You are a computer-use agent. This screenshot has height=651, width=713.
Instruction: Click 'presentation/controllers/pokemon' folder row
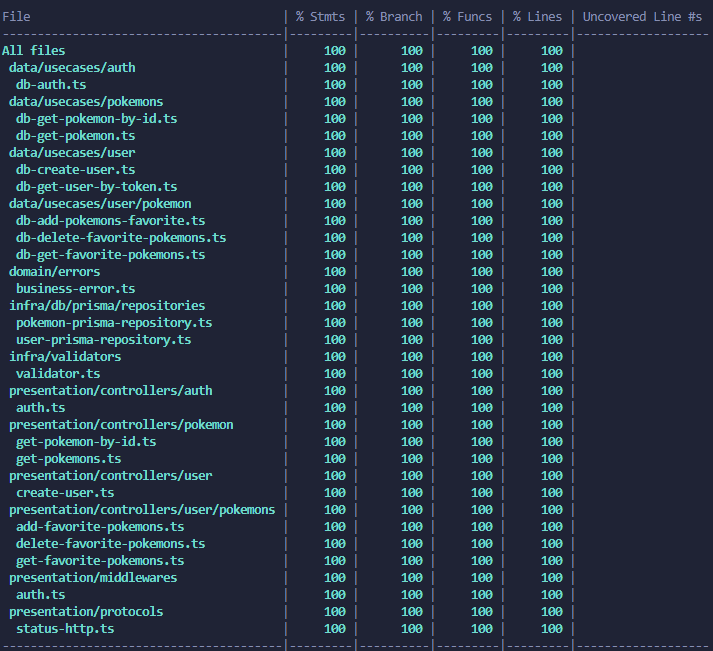(x=121, y=425)
